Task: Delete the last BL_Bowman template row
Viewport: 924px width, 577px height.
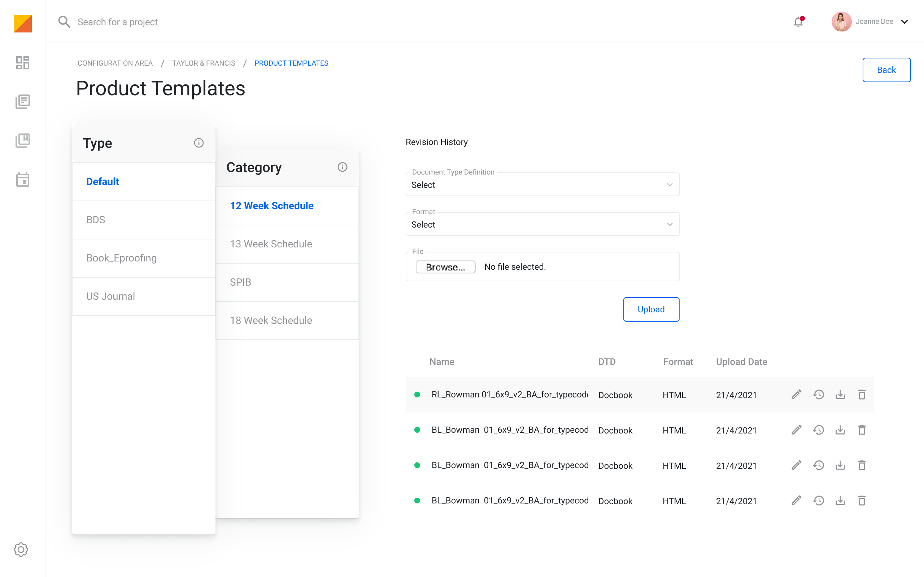Action: click(862, 501)
